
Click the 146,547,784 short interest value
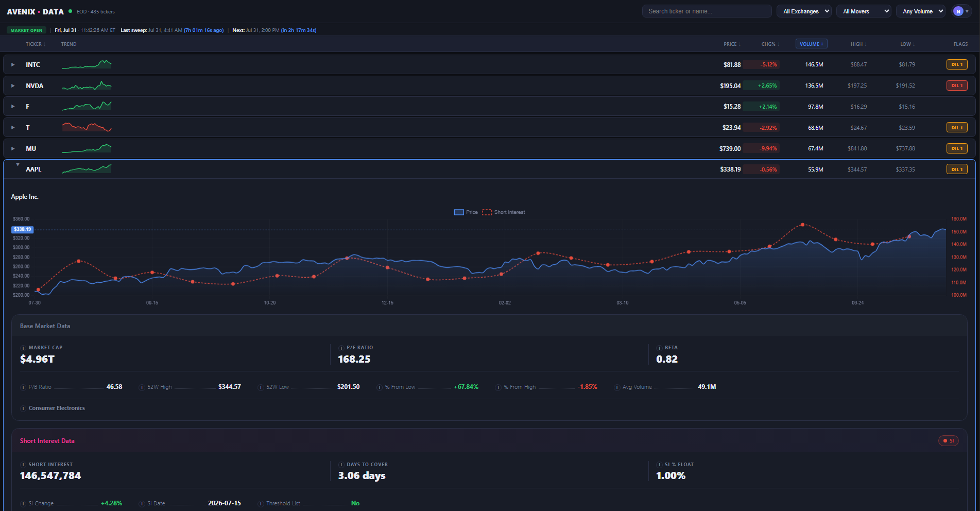[x=50, y=475]
